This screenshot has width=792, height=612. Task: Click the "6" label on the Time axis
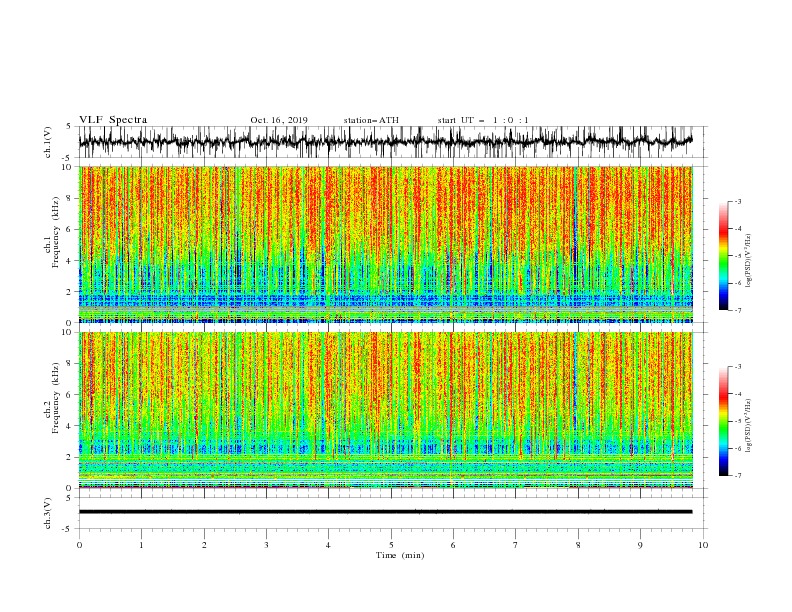pyautogui.click(x=453, y=545)
